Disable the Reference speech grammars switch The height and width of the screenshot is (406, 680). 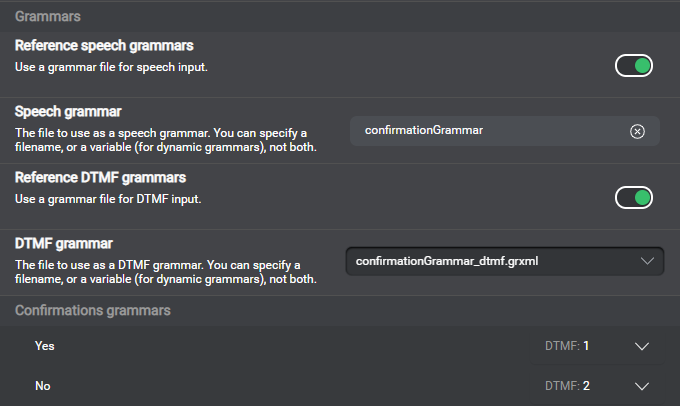633,66
